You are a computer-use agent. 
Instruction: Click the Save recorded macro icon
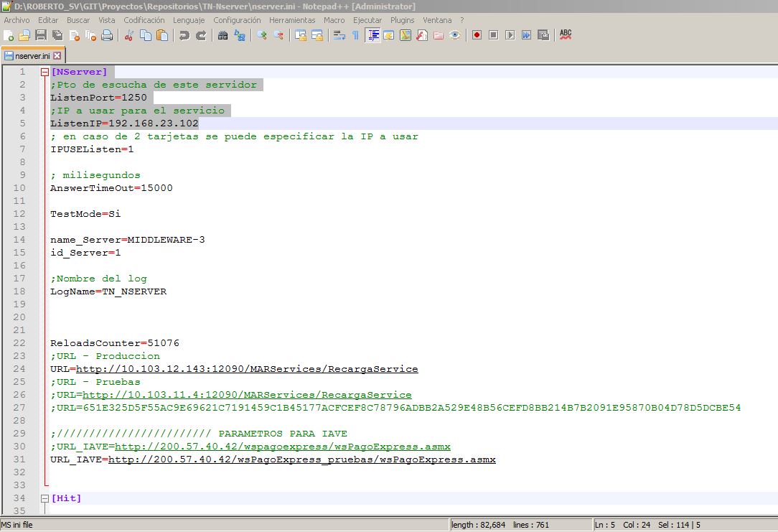click(543, 35)
